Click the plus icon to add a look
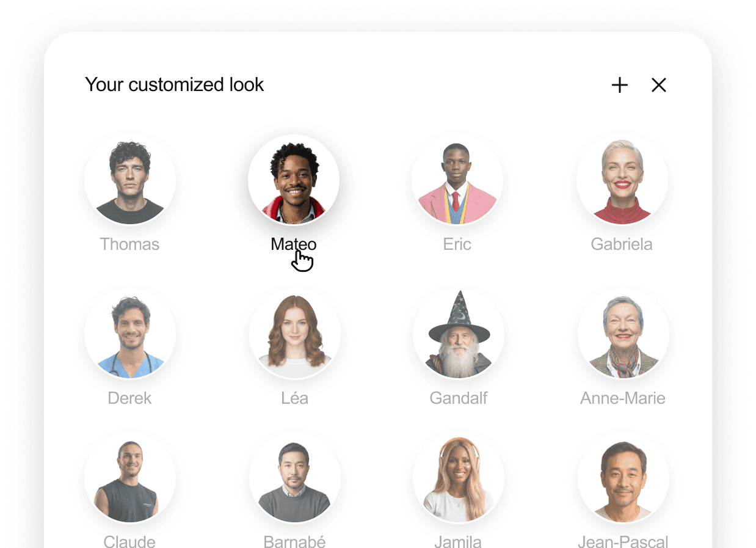 [620, 85]
